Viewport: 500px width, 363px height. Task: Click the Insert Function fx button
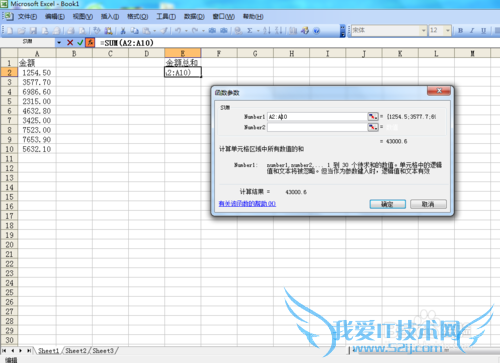click(90, 43)
